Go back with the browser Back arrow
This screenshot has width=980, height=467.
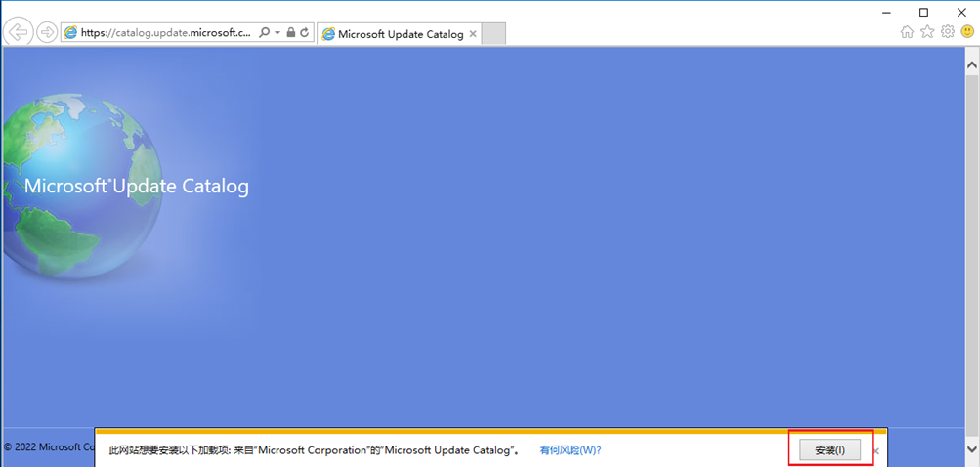pyautogui.click(x=19, y=32)
